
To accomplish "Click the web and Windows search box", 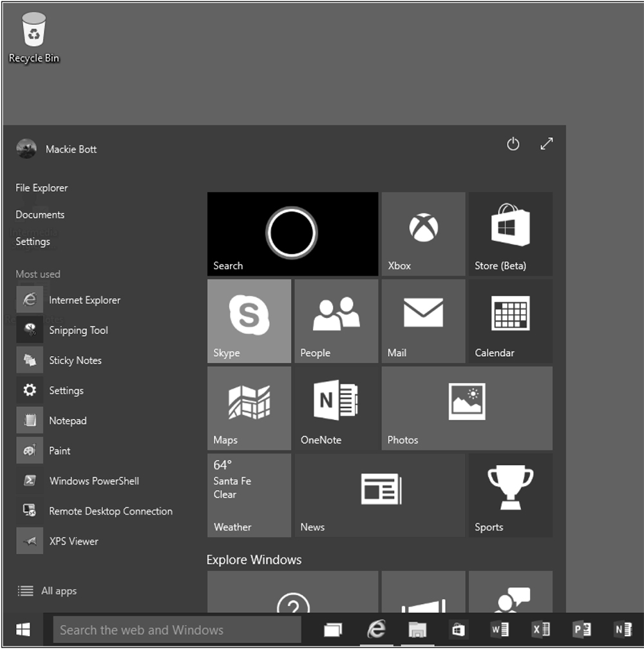I will pyautogui.click(x=177, y=629).
